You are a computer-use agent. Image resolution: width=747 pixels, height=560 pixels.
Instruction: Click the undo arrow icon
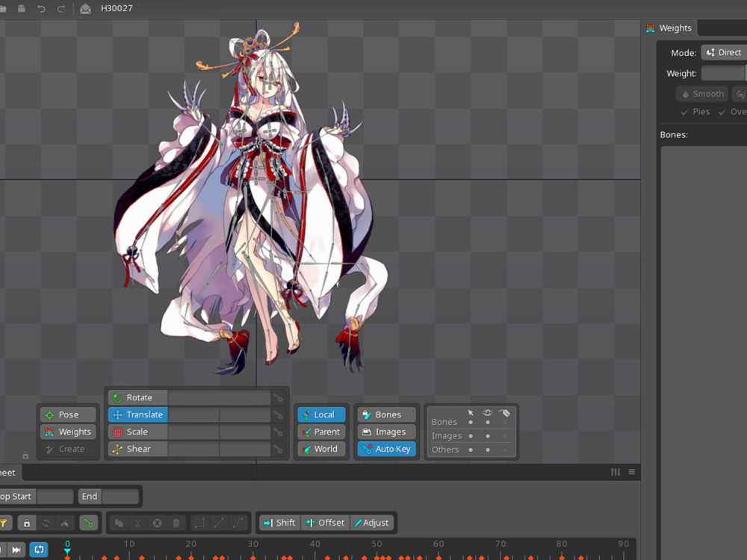pos(41,8)
